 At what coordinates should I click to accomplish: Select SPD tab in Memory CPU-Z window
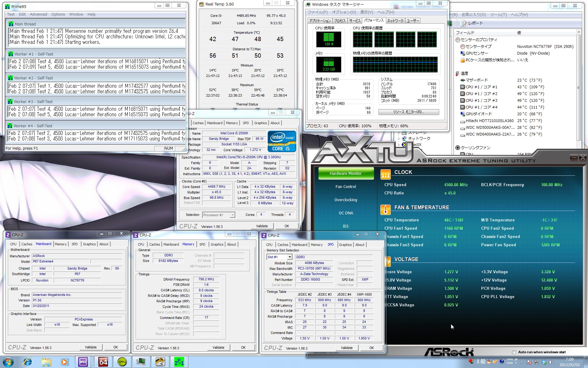click(202, 244)
